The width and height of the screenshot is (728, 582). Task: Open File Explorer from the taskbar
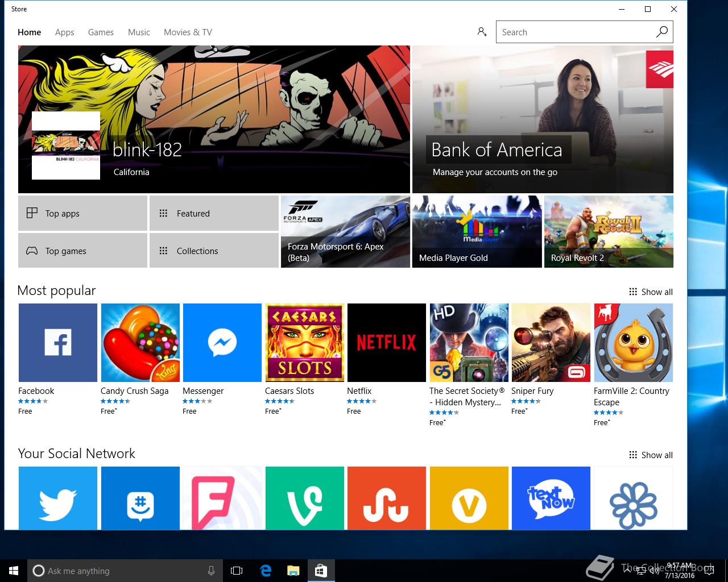point(293,571)
